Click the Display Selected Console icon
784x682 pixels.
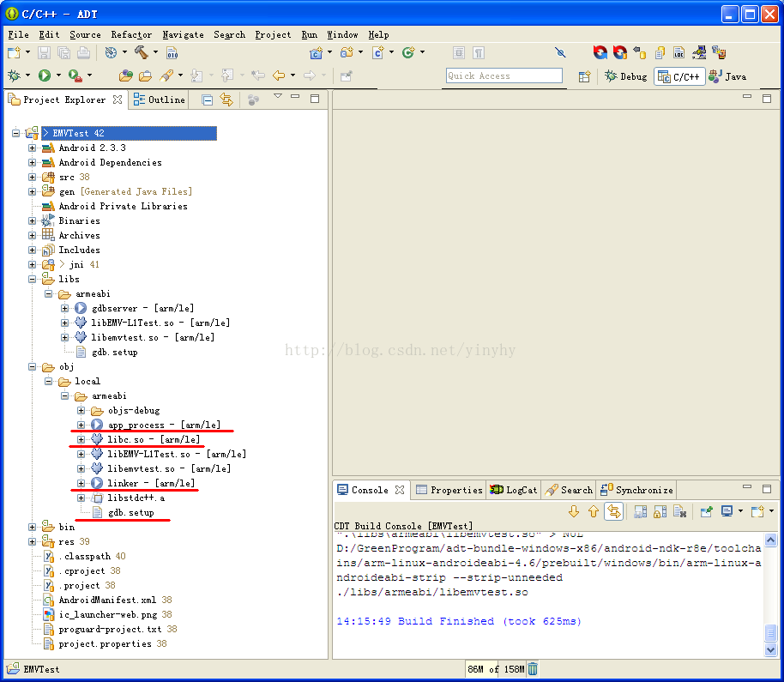[x=727, y=511]
